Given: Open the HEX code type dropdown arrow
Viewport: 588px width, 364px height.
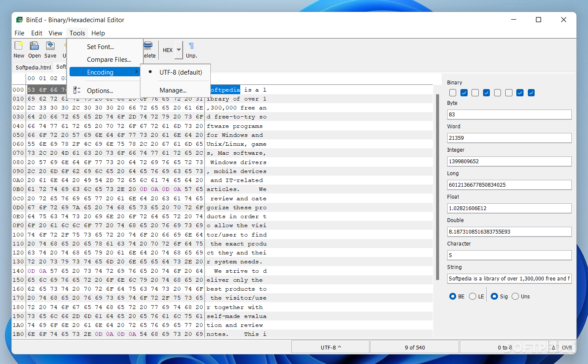Looking at the screenshot, I should click(x=179, y=50).
